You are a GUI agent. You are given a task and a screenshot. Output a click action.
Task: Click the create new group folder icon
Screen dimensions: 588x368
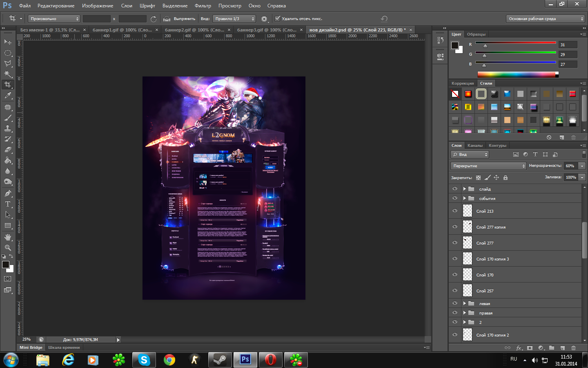point(552,348)
